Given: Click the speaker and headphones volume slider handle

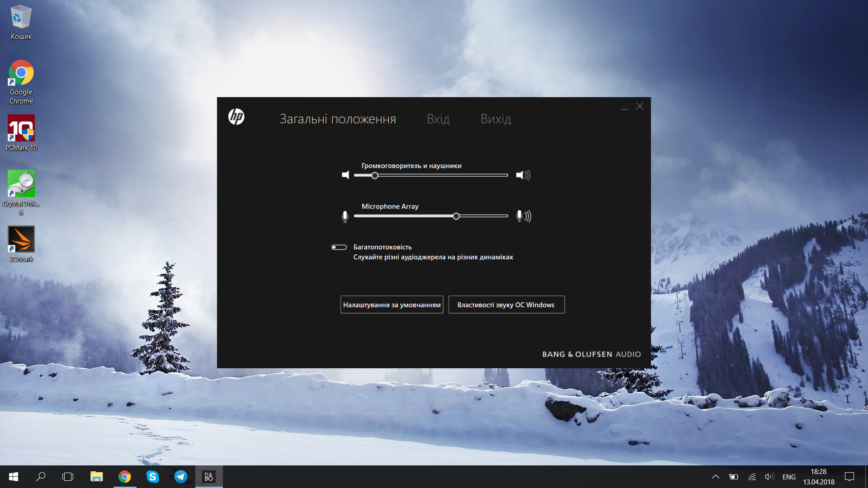Looking at the screenshot, I should point(375,175).
